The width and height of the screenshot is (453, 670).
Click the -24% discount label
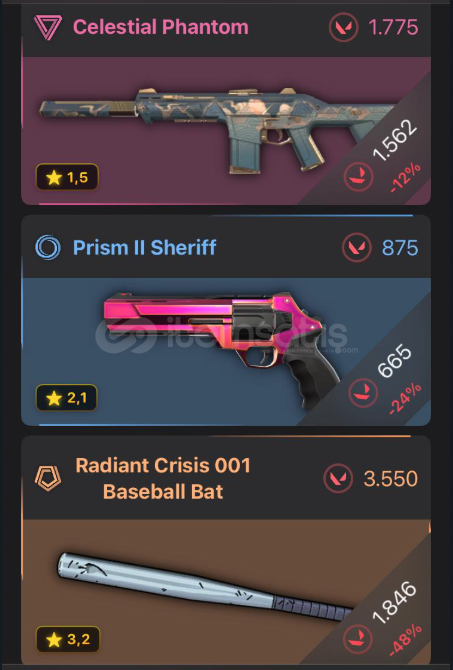coord(405,399)
